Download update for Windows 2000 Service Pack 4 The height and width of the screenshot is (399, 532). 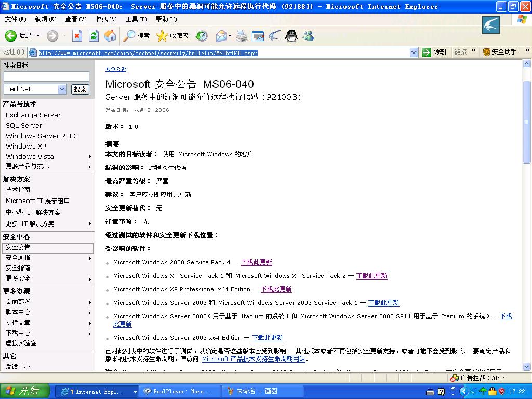coord(257,262)
